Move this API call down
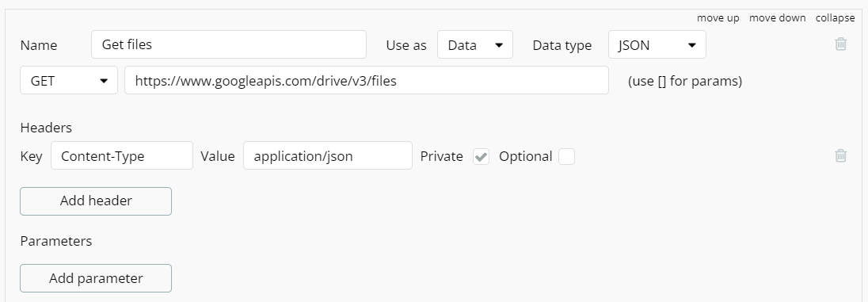The height and width of the screenshot is (302, 868). [777, 17]
